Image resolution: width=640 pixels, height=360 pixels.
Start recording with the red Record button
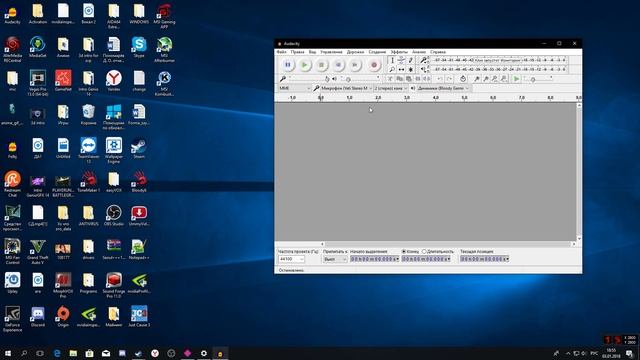[x=373, y=65]
